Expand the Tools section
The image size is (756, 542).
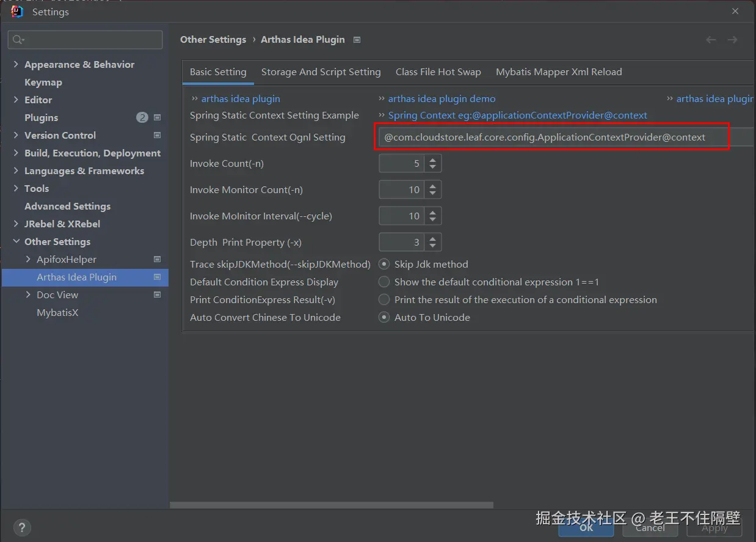(x=16, y=188)
